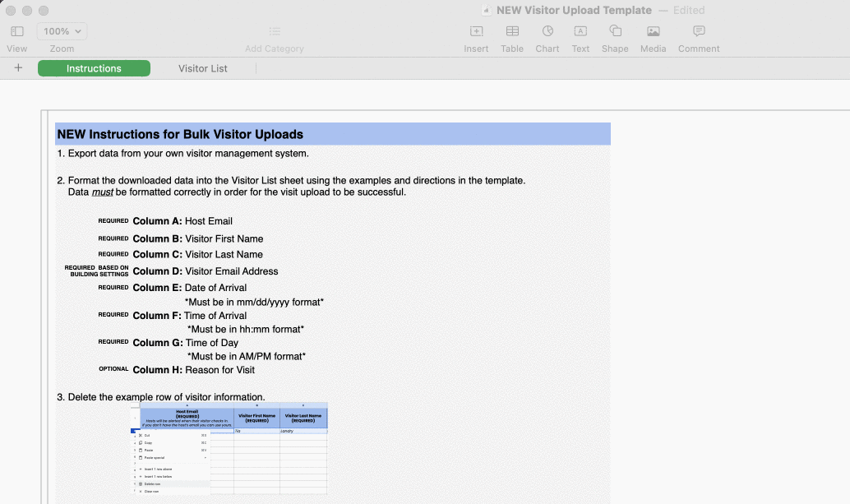Select the Column B: Visitor First Name line
The image size is (850, 504).
click(198, 239)
